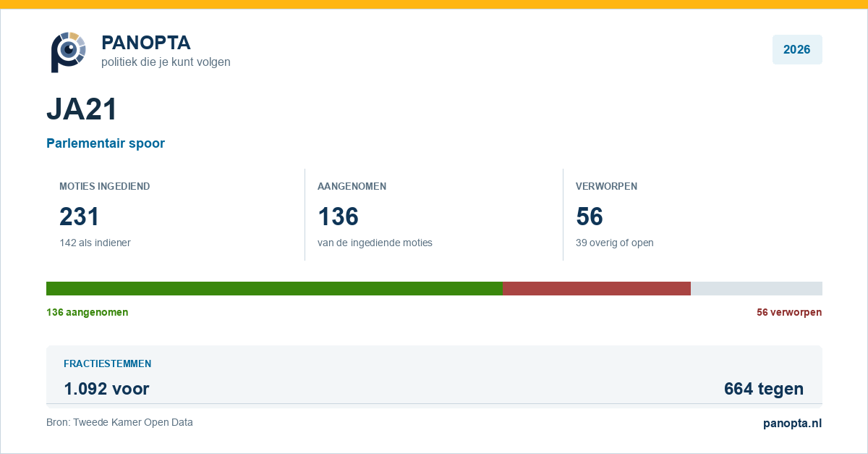Viewport: 868px width, 454px height.
Task: Click the tagline 'politiek die je kunt volgen'
Action: [166, 62]
